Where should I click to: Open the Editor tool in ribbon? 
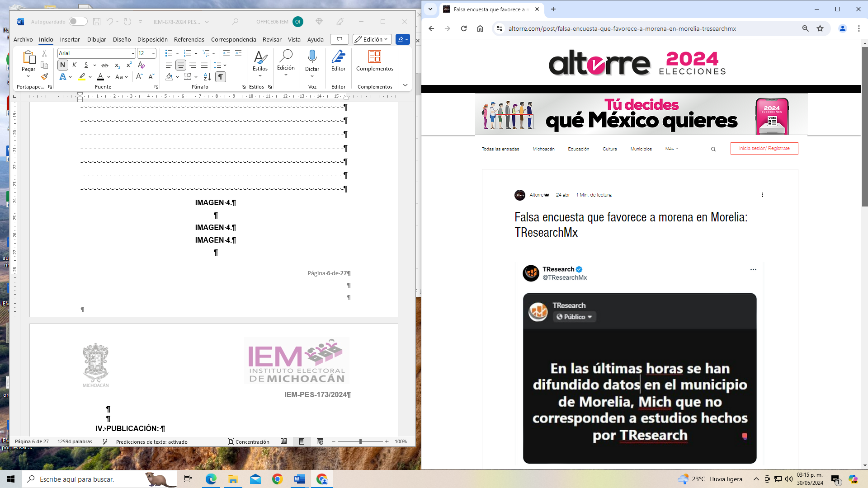pos(338,61)
